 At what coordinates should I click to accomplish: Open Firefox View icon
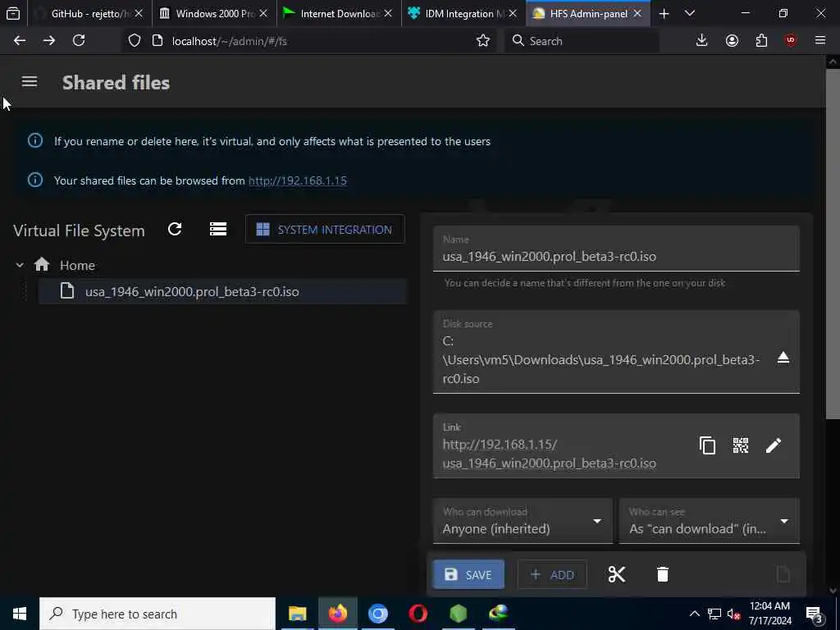pyautogui.click(x=13, y=14)
